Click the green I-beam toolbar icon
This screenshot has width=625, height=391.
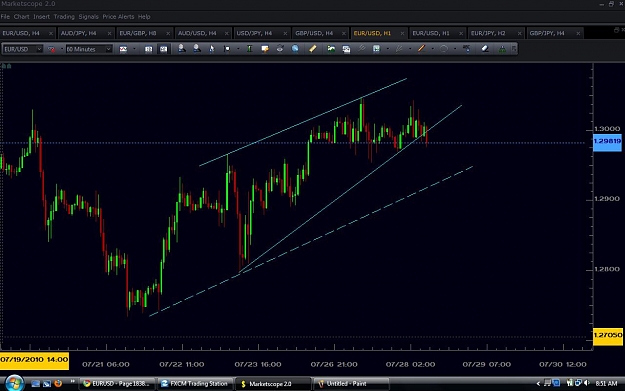(x=250, y=49)
